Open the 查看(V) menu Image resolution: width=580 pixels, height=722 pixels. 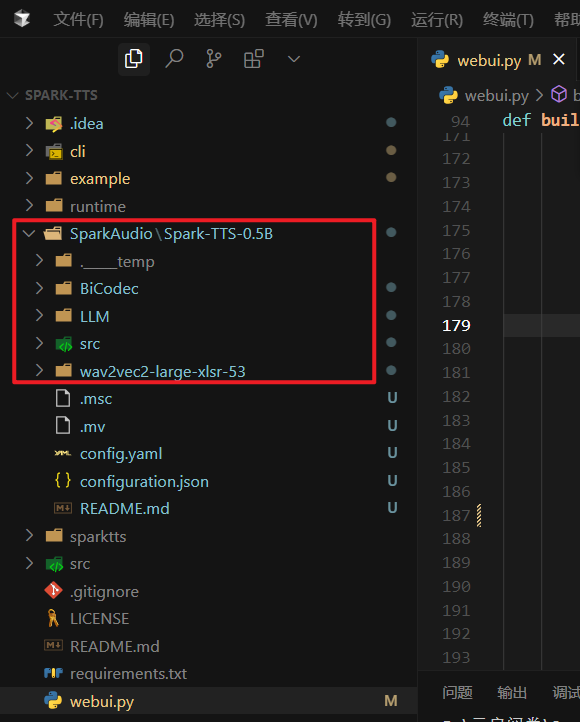coord(291,20)
